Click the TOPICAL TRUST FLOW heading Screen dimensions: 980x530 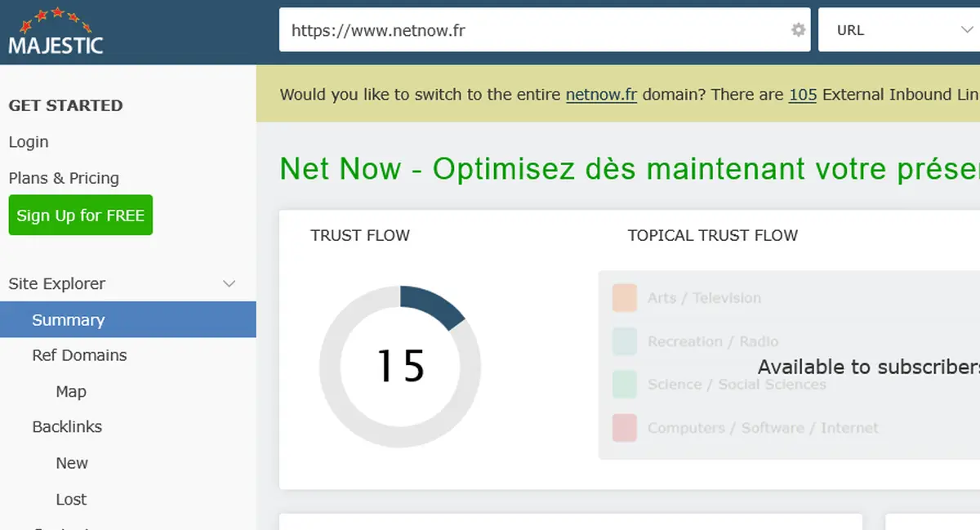[x=713, y=236]
